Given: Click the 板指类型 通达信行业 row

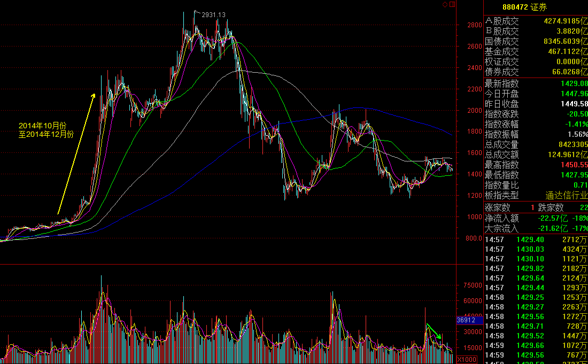Looking at the screenshot, I should (x=535, y=196).
